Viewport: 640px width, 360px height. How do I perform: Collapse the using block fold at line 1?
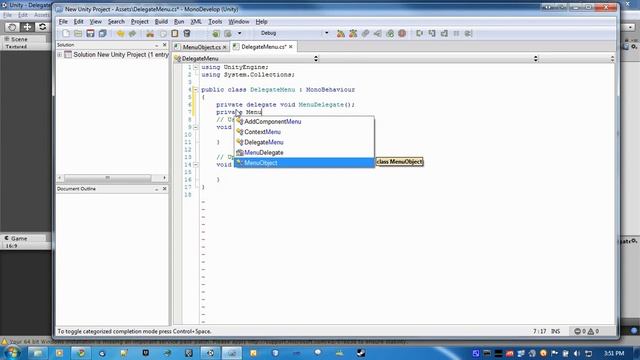point(196,67)
